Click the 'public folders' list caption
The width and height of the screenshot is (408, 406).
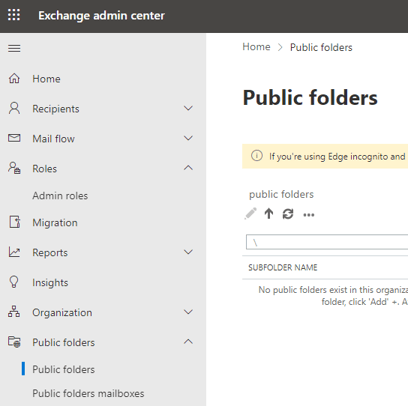tap(281, 194)
